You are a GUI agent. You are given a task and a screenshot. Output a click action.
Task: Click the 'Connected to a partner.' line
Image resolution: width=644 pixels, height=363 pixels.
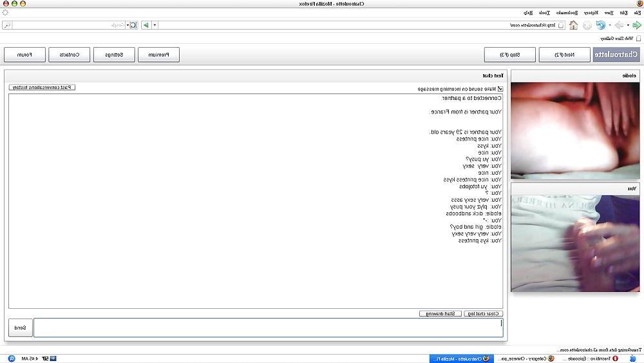coord(471,98)
